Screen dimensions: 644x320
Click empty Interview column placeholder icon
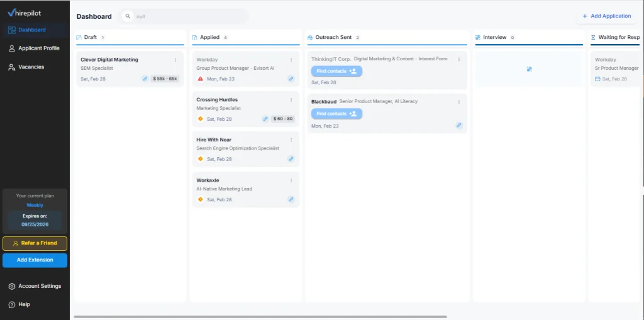click(x=529, y=69)
